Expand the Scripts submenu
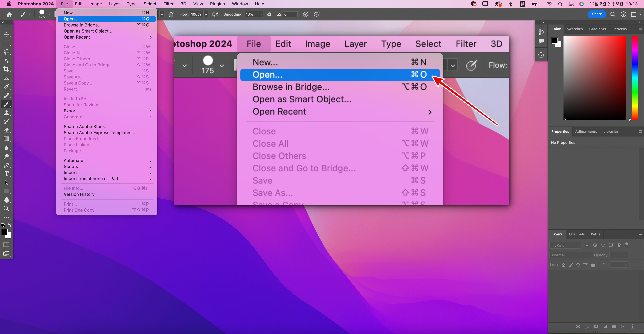 click(x=106, y=166)
